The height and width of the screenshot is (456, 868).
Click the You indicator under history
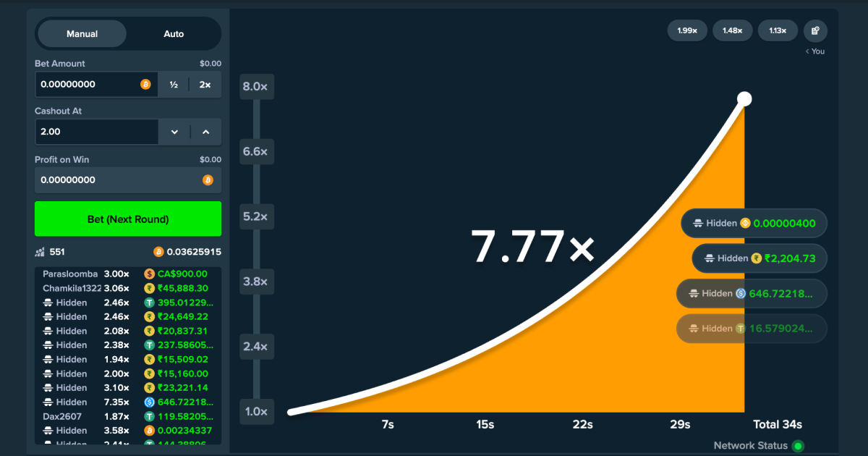pyautogui.click(x=815, y=51)
